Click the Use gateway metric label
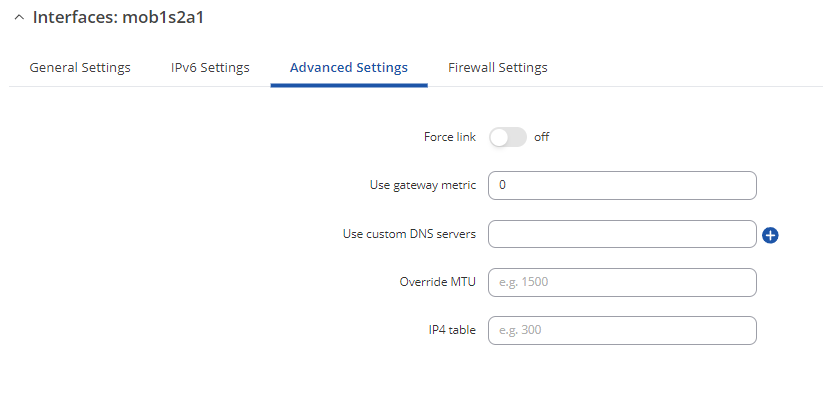Screen dimensions: 823x407 pos(423,185)
